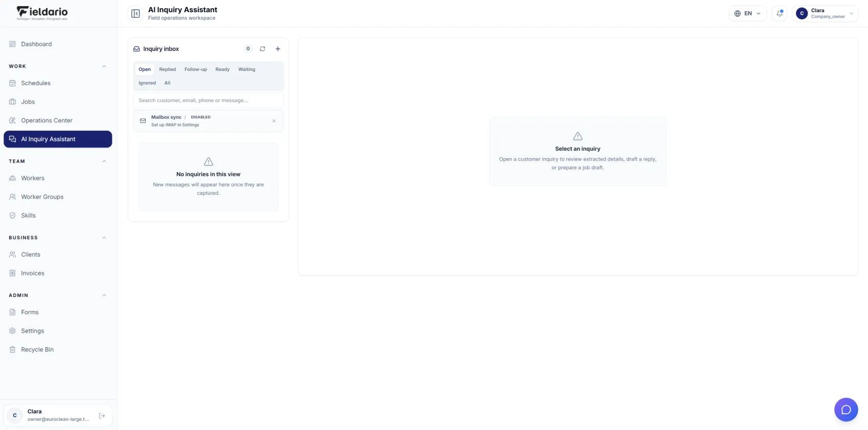The image size is (868, 430).
Task: Navigate to Operations Center
Action: coord(58,120)
